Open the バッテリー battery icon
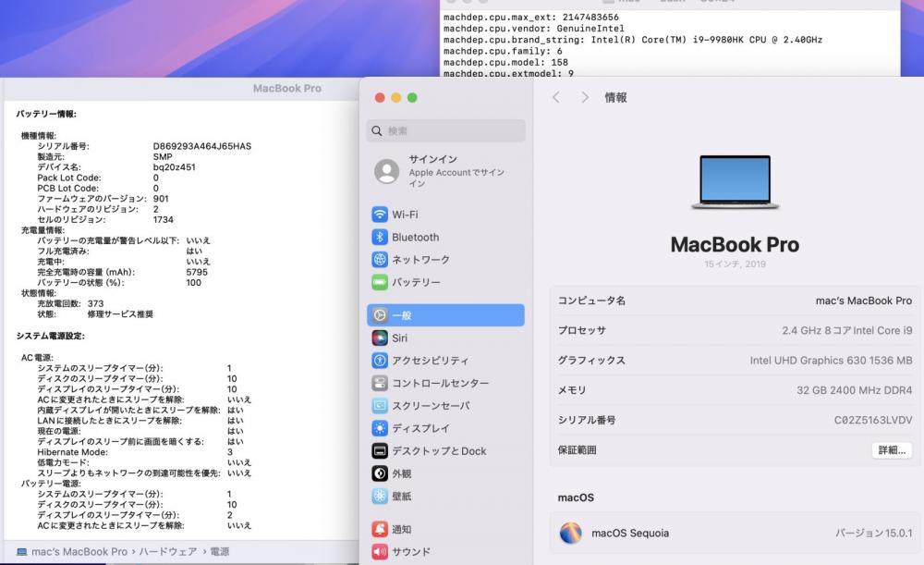924x565 pixels. click(380, 282)
